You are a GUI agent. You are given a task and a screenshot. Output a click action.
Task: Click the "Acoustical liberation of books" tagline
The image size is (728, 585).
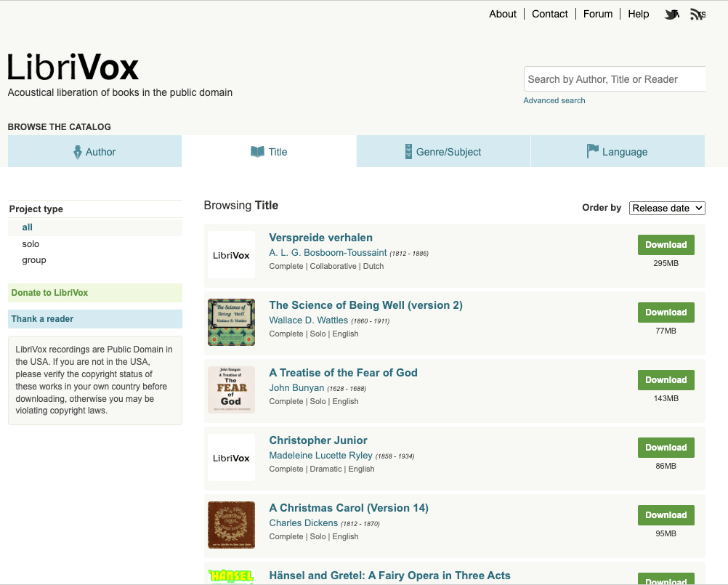click(x=120, y=92)
